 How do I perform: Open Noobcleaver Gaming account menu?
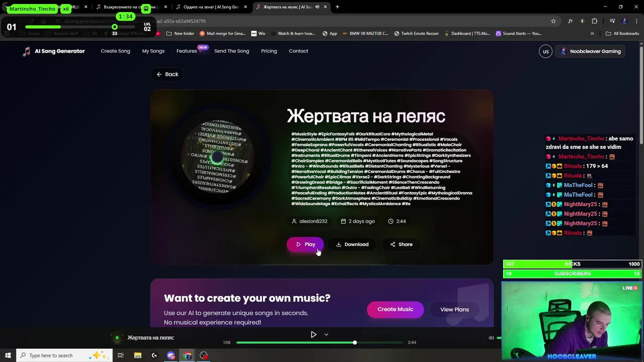(590, 51)
